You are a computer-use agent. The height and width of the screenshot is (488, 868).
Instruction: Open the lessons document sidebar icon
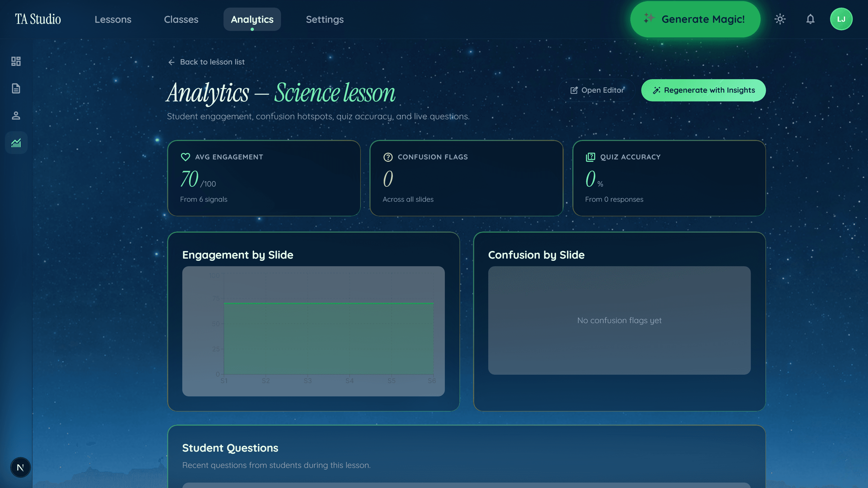coord(16,89)
